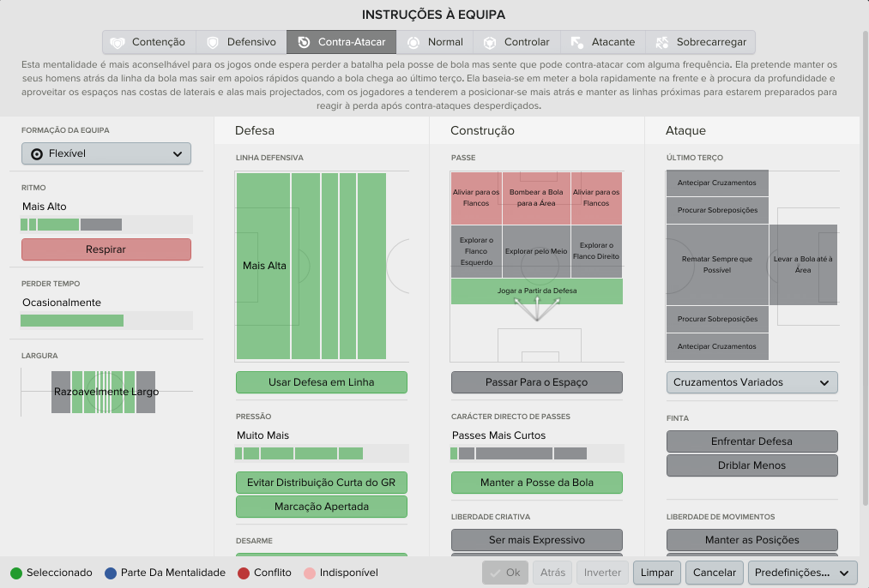Switch to the Atacante mentality tab
This screenshot has height=588, width=869.
[603, 42]
